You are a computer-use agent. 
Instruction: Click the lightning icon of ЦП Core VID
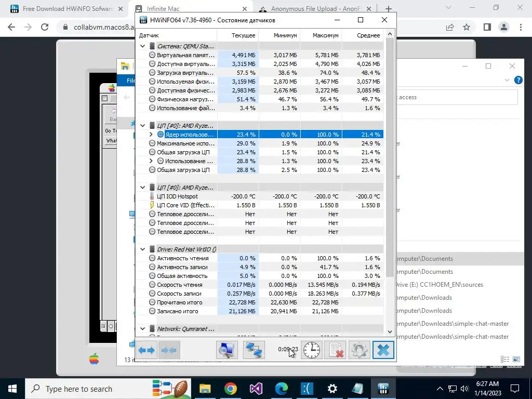click(x=152, y=205)
